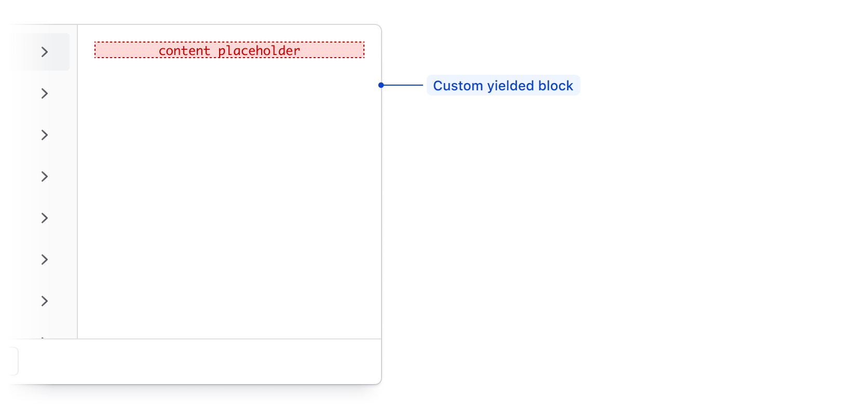Click the blue annotation dot on panel edge

click(381, 85)
